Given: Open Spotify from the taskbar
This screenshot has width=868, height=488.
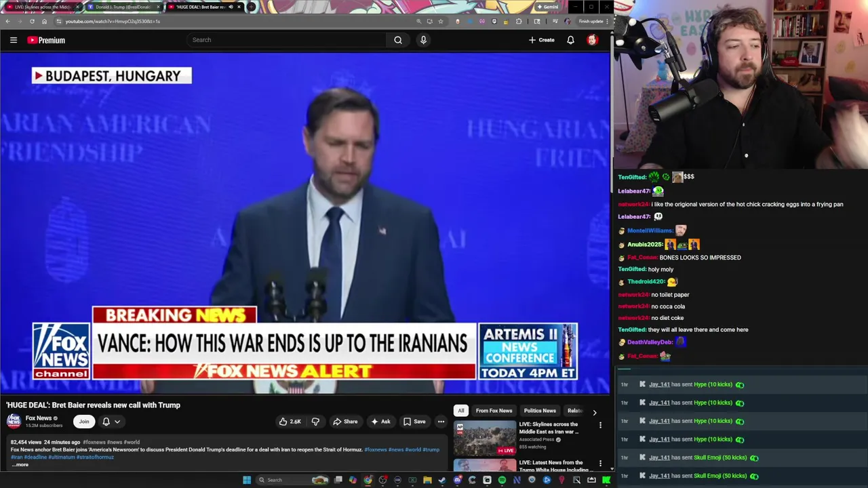Looking at the screenshot, I should [x=502, y=480].
